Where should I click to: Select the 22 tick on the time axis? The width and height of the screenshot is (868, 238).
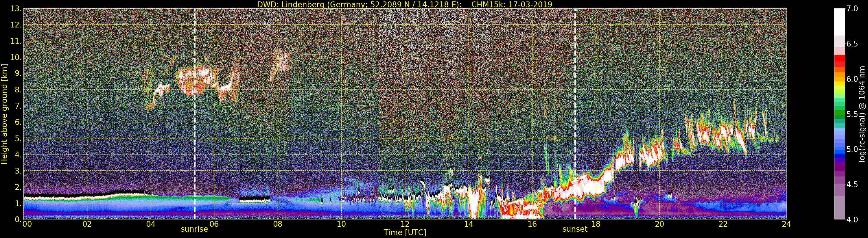723,224
